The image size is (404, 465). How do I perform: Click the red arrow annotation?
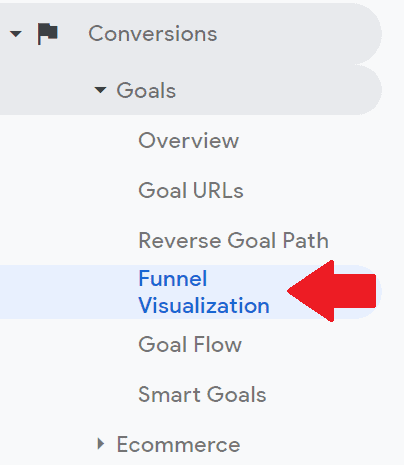point(332,291)
